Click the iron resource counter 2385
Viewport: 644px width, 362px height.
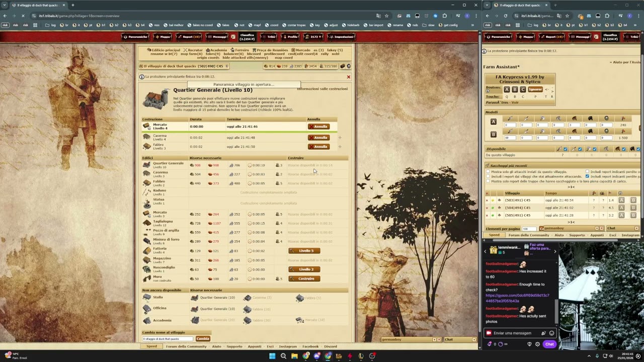point(296,66)
